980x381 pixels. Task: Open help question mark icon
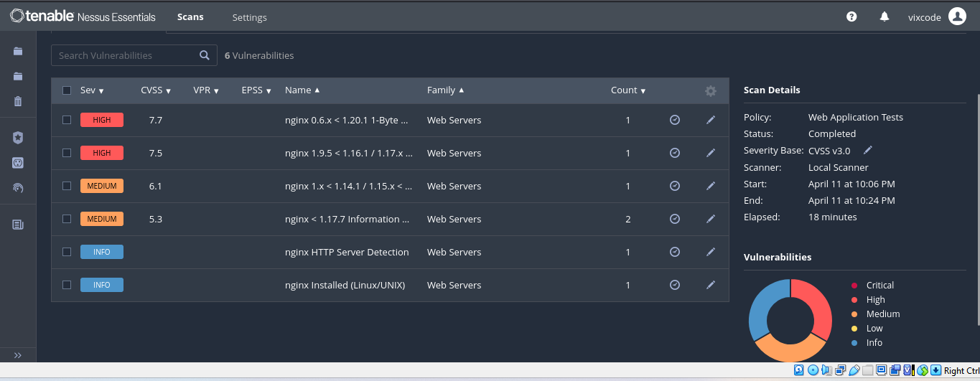coord(851,17)
